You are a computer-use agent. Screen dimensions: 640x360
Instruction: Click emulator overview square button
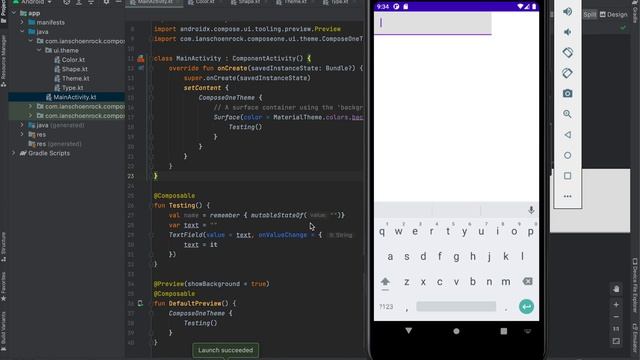[567, 176]
